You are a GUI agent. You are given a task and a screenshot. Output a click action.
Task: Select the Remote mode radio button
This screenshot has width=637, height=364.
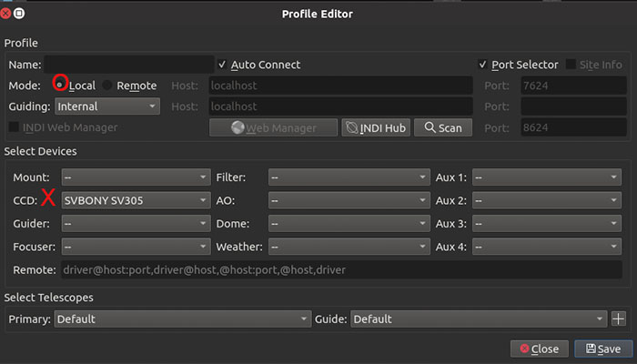(107, 86)
